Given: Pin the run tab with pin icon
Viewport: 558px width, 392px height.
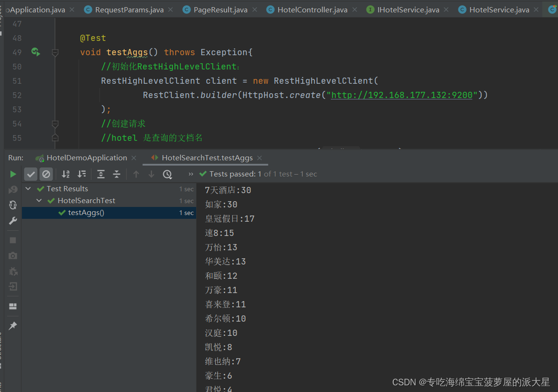Looking at the screenshot, I should point(13,325).
